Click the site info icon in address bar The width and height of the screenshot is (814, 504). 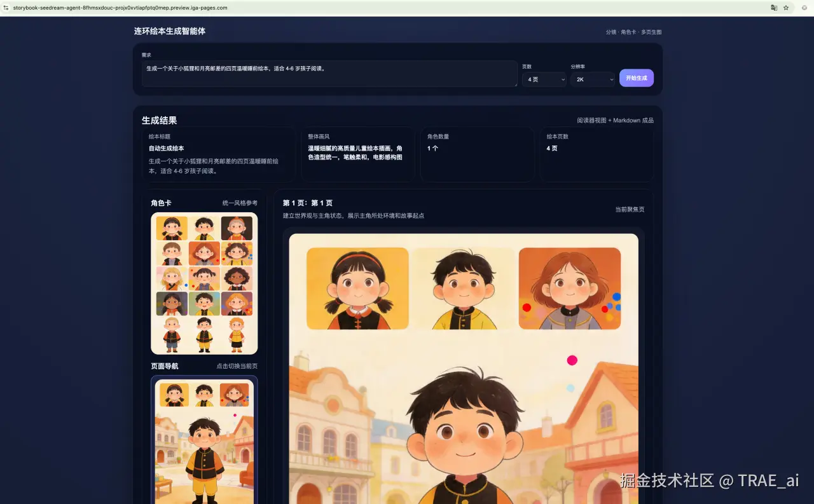coord(6,8)
